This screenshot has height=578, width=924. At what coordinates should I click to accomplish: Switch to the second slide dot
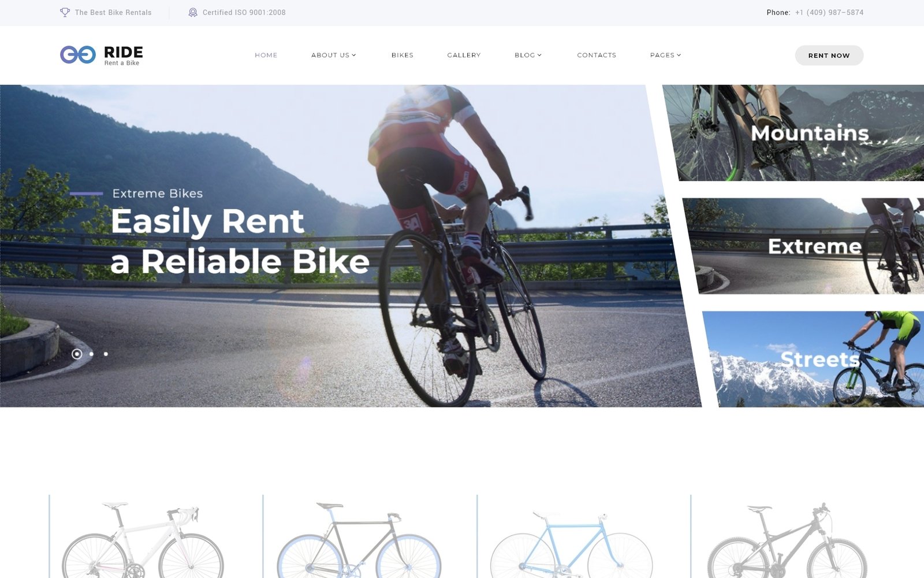coord(91,354)
